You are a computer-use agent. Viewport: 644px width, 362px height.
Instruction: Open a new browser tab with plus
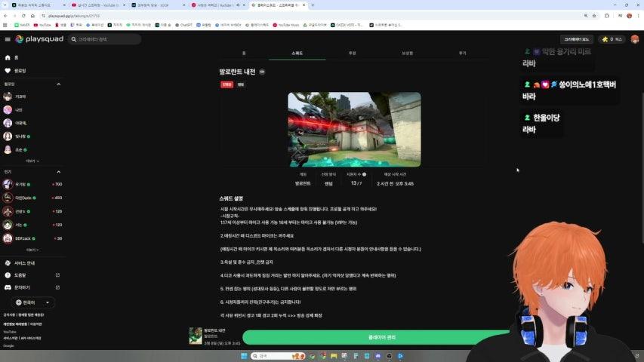coord(313,5)
